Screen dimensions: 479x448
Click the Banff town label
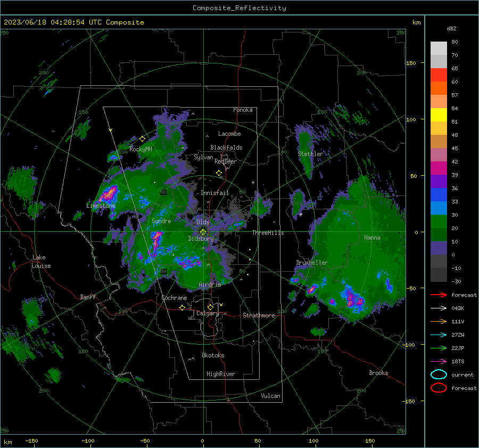(88, 297)
